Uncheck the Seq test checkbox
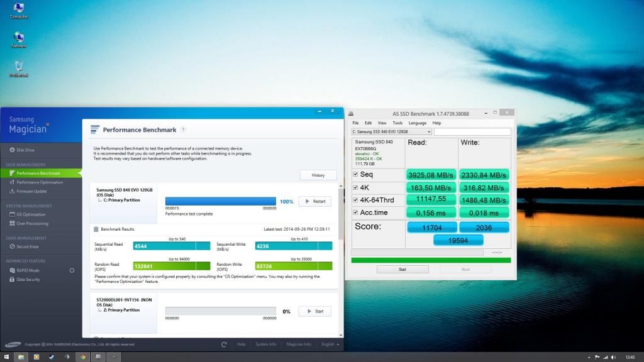The width and height of the screenshot is (644, 362). coord(356,175)
